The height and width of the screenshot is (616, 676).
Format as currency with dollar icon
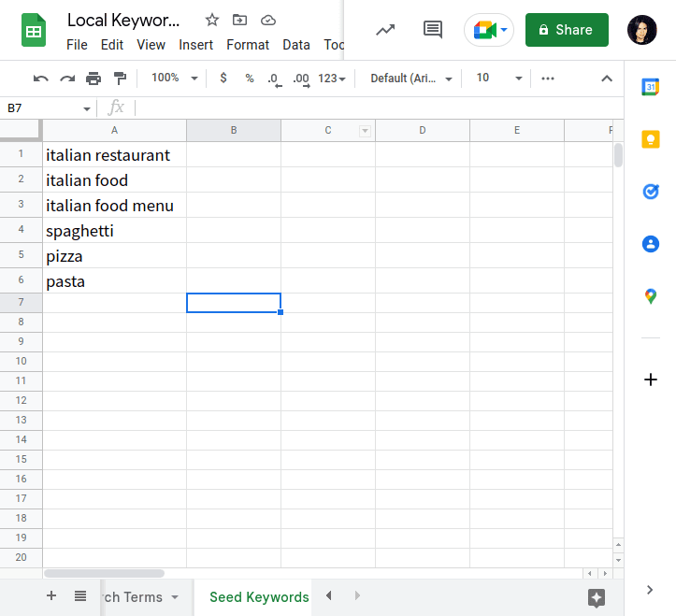tap(223, 78)
